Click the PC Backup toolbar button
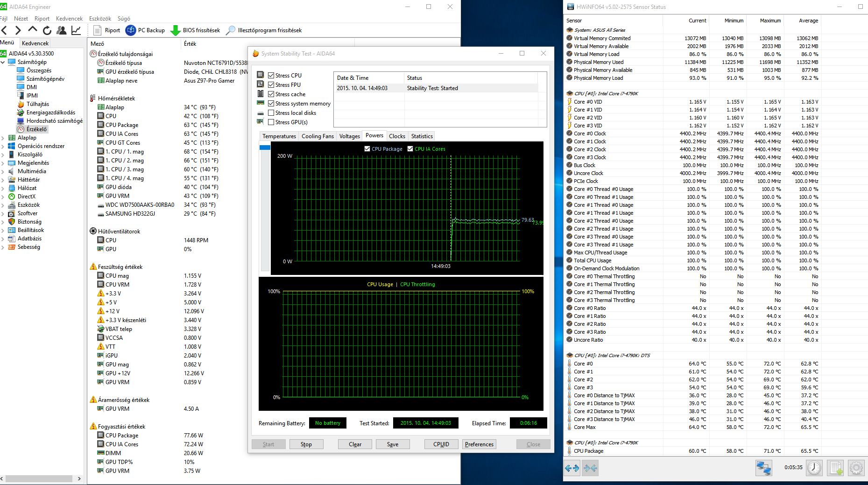The width and height of the screenshot is (868, 485). (145, 30)
